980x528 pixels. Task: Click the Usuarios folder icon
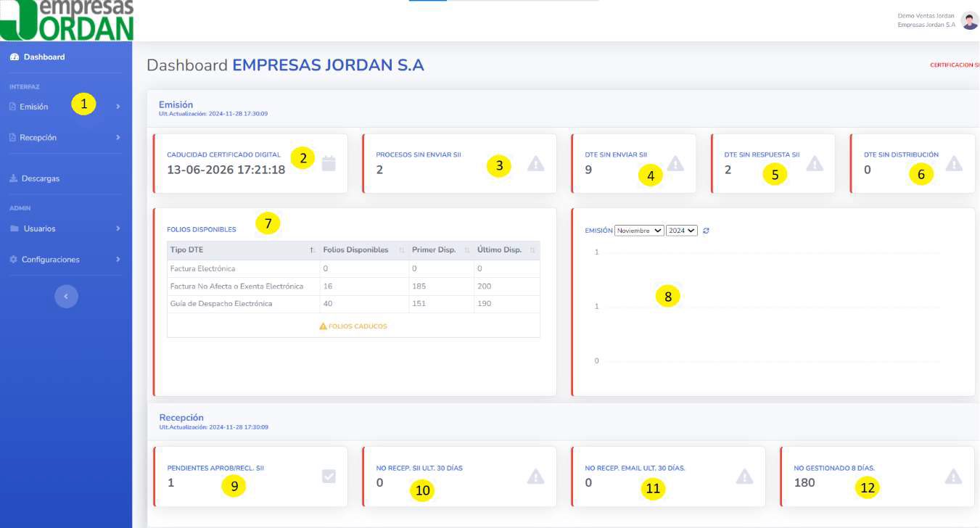(x=15, y=228)
